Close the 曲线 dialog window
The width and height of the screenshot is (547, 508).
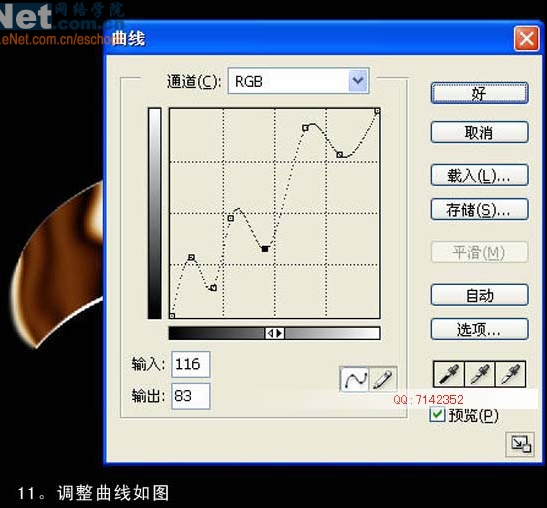coord(526,38)
